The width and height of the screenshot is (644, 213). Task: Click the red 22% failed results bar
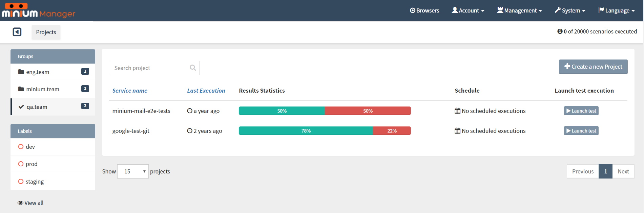(392, 131)
